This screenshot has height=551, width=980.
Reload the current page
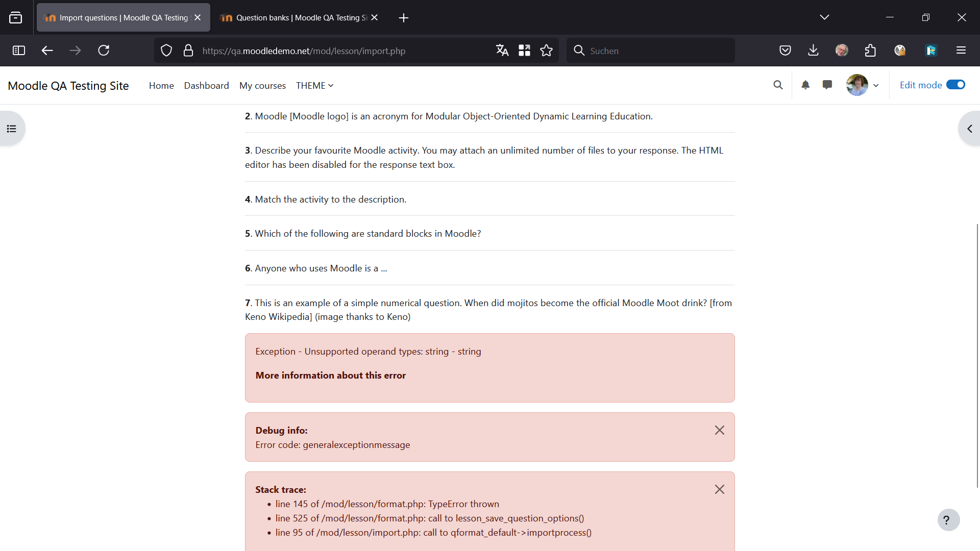tap(104, 51)
